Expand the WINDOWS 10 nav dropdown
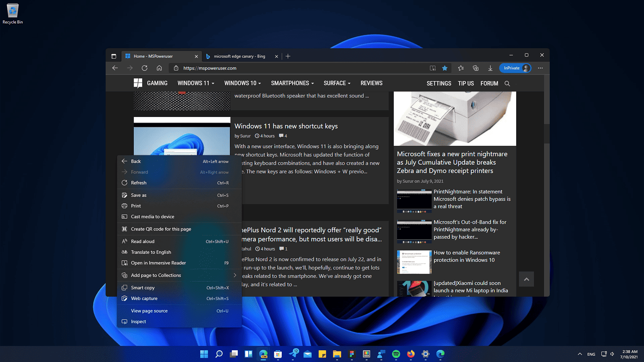 (242, 83)
